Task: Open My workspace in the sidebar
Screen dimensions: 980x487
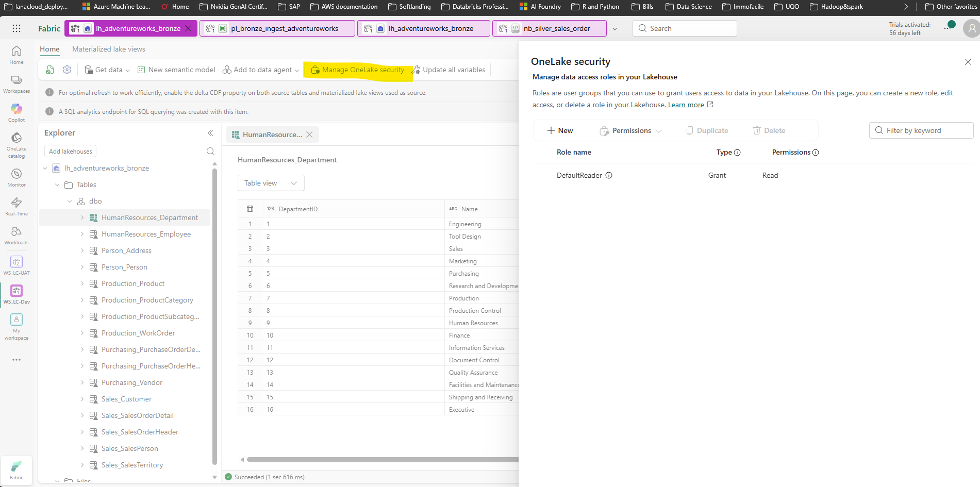Action: pos(16,327)
